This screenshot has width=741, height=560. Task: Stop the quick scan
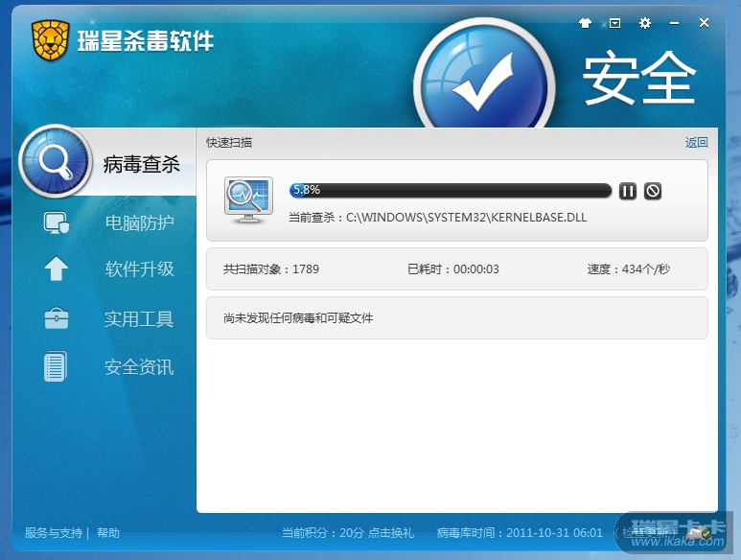coord(653,191)
